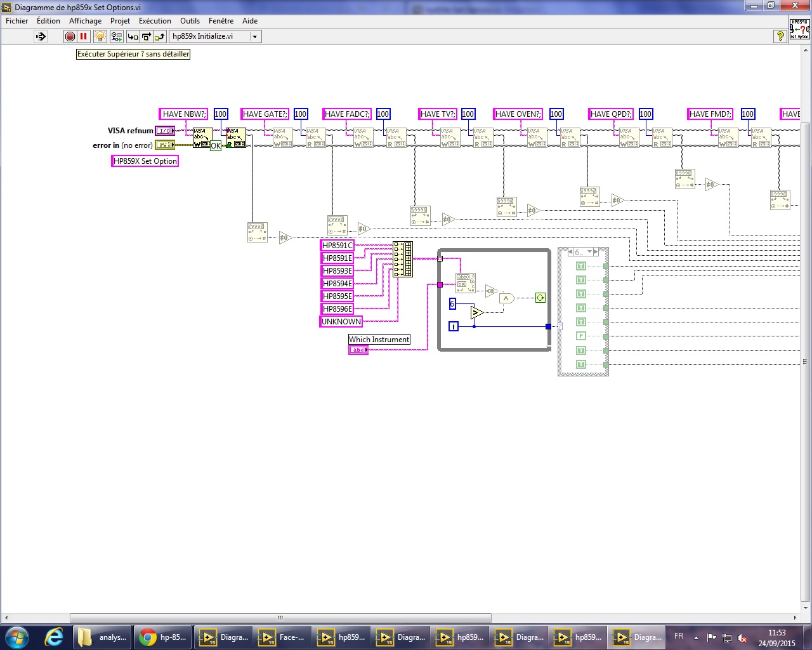Open the Projet menu
The width and height of the screenshot is (812, 650).
120,21
